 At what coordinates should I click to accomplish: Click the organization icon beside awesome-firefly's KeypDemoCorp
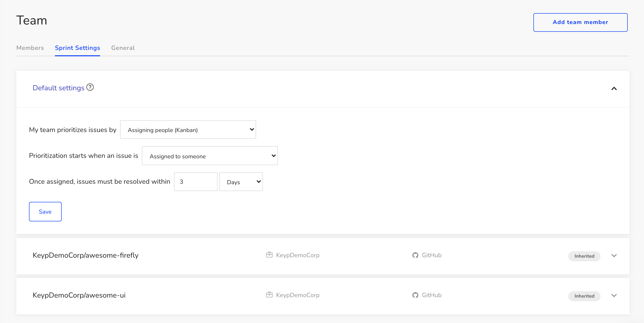pyautogui.click(x=269, y=255)
